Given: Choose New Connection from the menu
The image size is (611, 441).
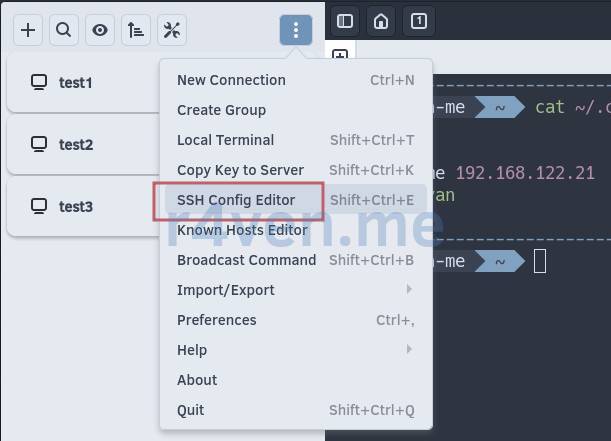Looking at the screenshot, I should pyautogui.click(x=231, y=80).
